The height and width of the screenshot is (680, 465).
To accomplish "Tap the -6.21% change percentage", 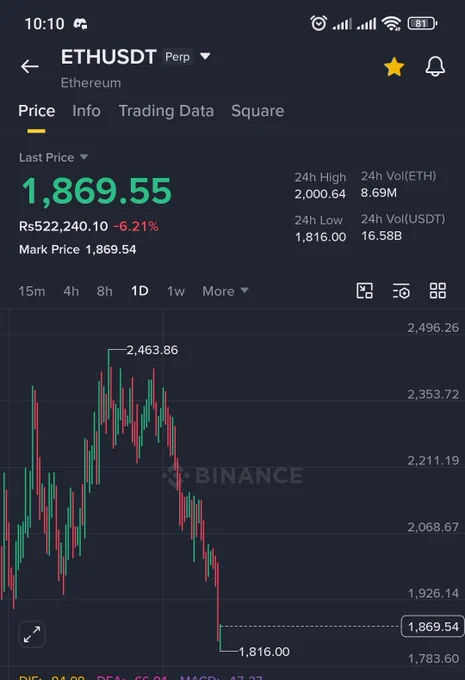I will [136, 226].
